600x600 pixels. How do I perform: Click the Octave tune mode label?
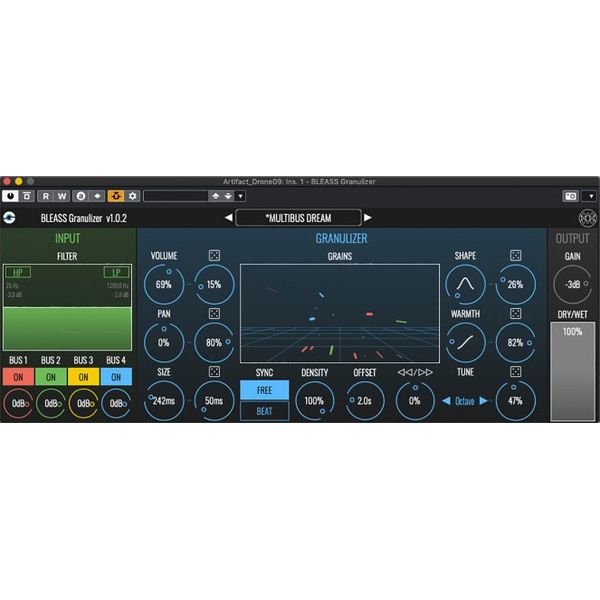click(x=465, y=401)
